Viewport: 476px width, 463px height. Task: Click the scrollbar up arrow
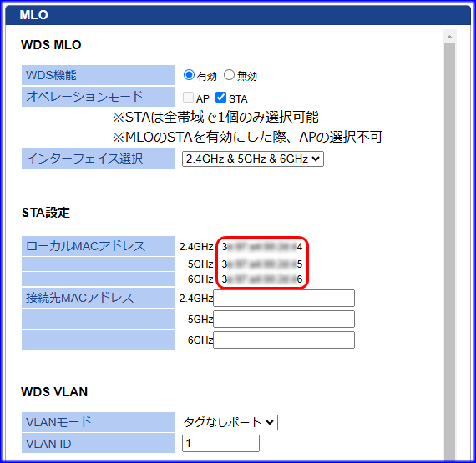449,37
